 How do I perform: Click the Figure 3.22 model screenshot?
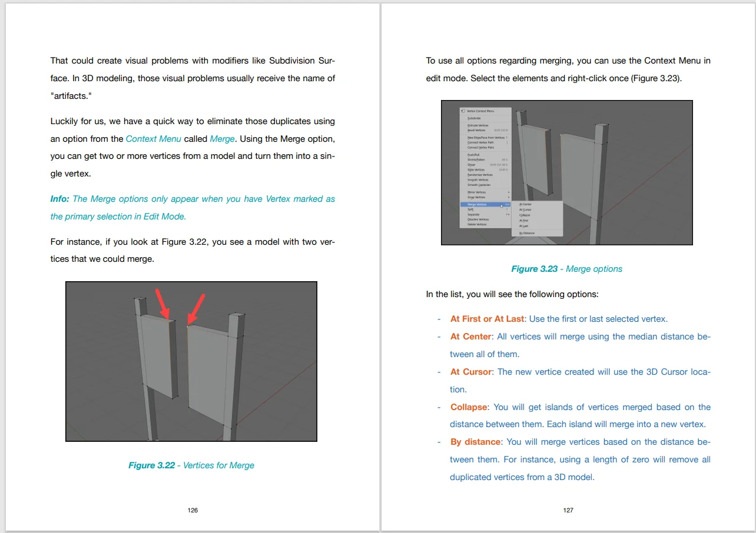(191, 361)
